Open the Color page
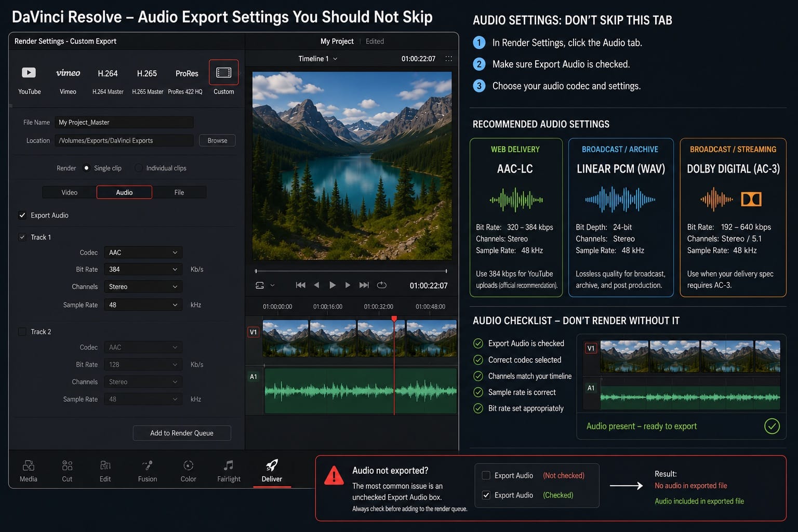 pos(188,471)
